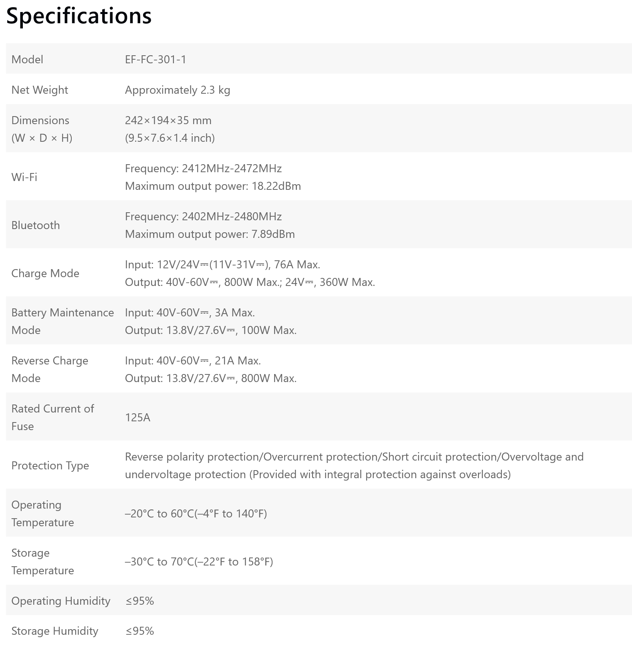Select Battery Maintenance output 100W Max line
The height and width of the screenshot is (672, 632).
click(211, 330)
